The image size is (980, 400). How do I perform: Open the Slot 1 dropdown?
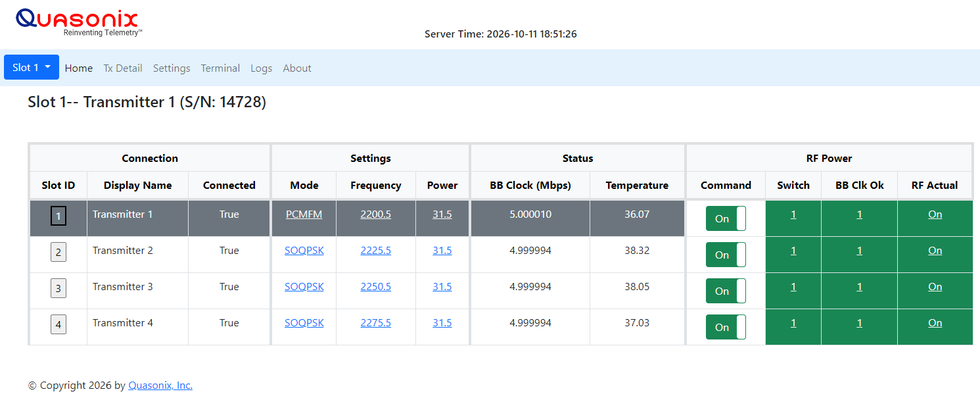[x=32, y=67]
